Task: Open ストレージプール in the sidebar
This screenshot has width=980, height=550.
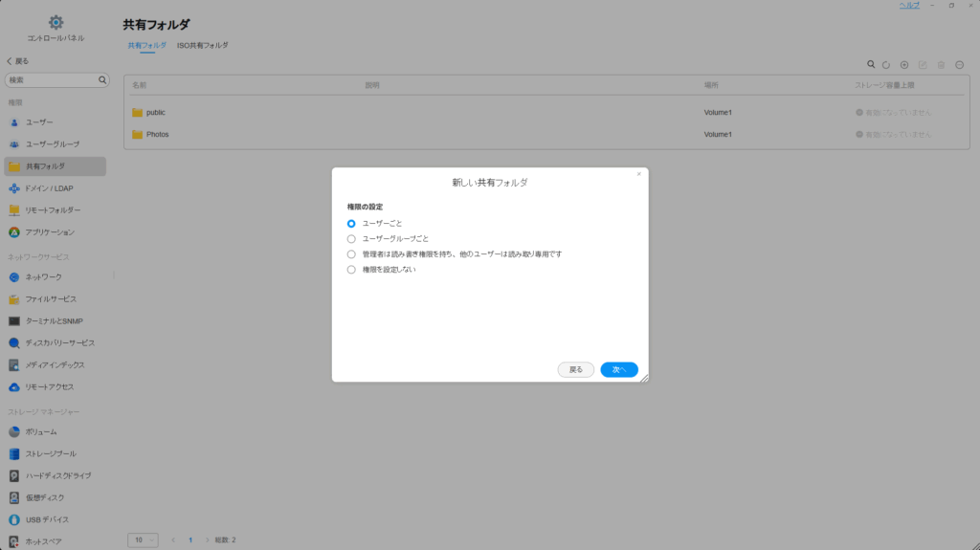Action: [55, 453]
